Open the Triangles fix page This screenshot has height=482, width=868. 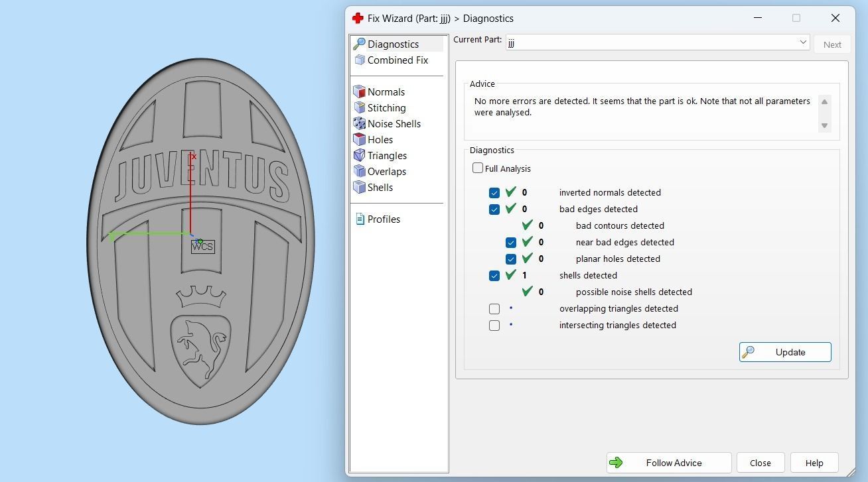click(387, 155)
